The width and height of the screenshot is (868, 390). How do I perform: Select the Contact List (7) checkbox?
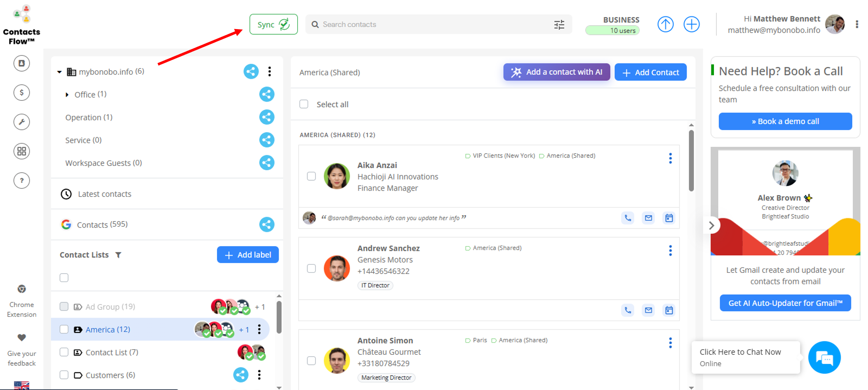pos(64,352)
